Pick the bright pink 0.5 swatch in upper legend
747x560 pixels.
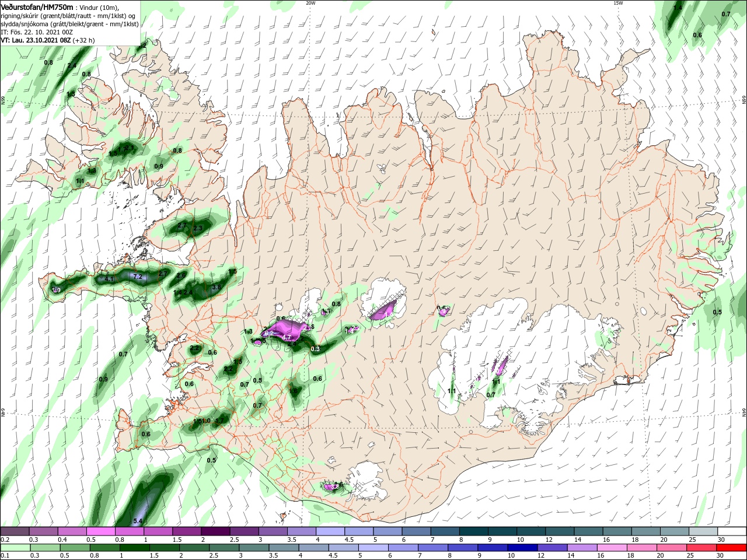click(x=100, y=531)
